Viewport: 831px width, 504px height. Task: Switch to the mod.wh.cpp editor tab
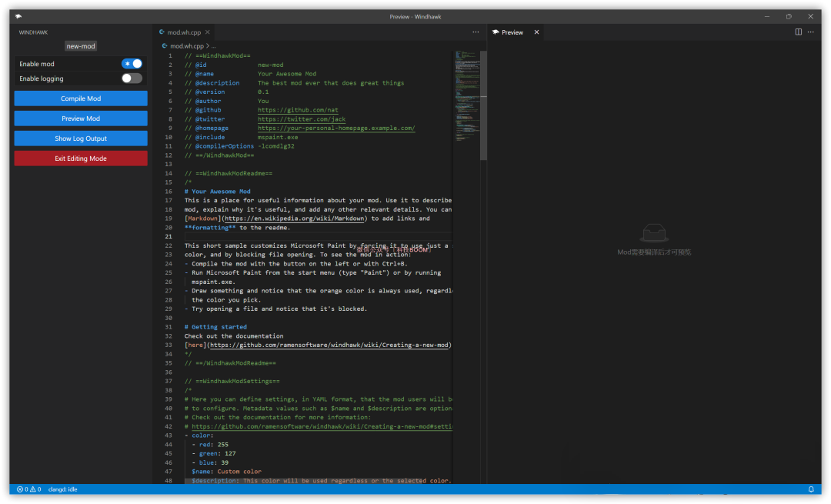pyautogui.click(x=183, y=32)
